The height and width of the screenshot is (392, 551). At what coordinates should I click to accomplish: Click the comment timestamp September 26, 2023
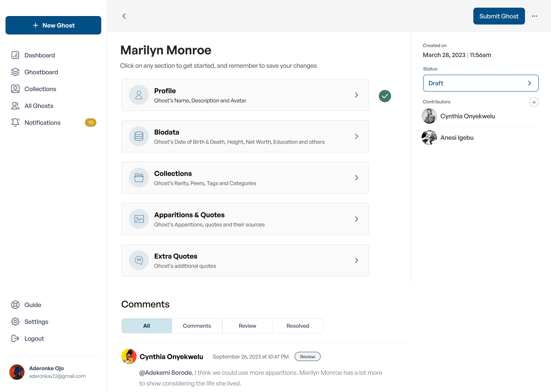click(x=251, y=356)
